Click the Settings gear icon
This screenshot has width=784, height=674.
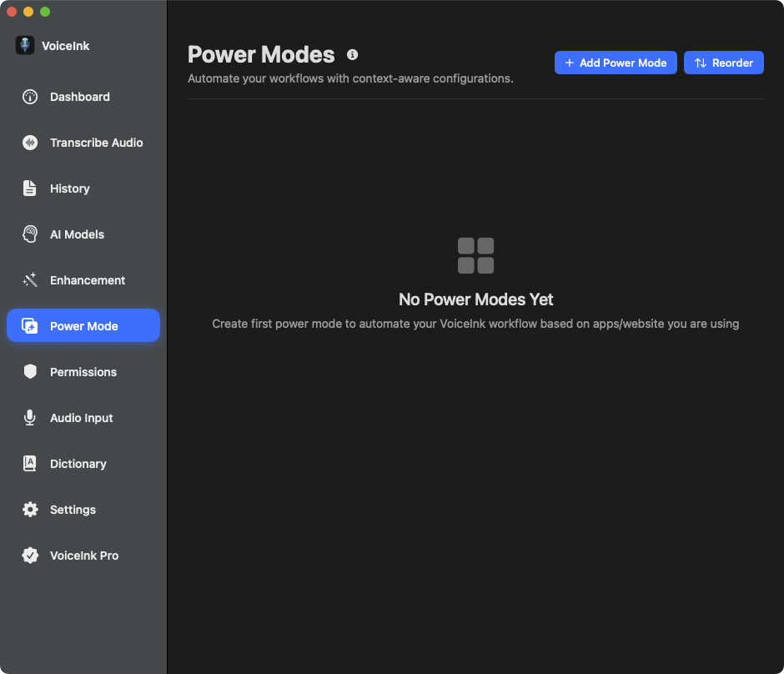(30, 510)
